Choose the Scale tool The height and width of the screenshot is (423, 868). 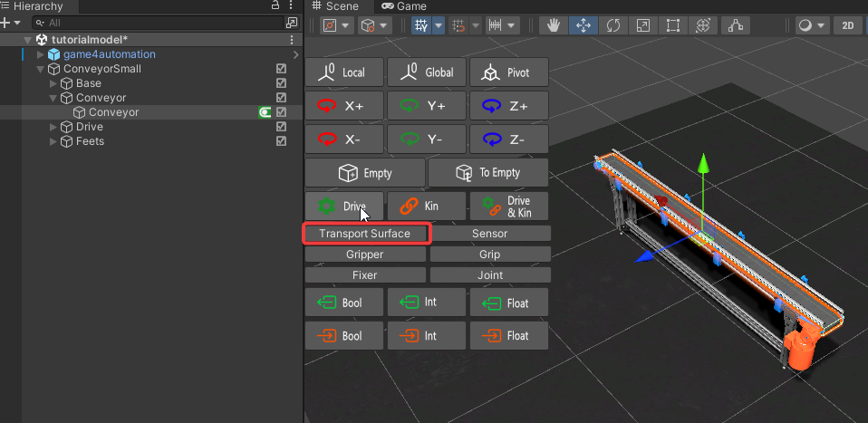coord(642,26)
